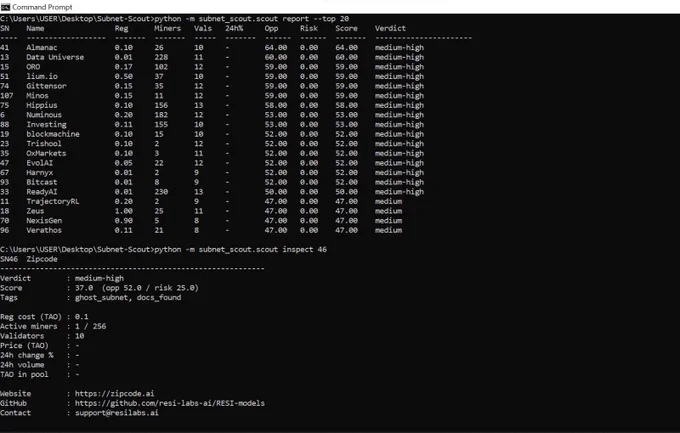The height and width of the screenshot is (433, 680).
Task: Click the 'SN46 Zipcode' heading
Action: point(29,259)
